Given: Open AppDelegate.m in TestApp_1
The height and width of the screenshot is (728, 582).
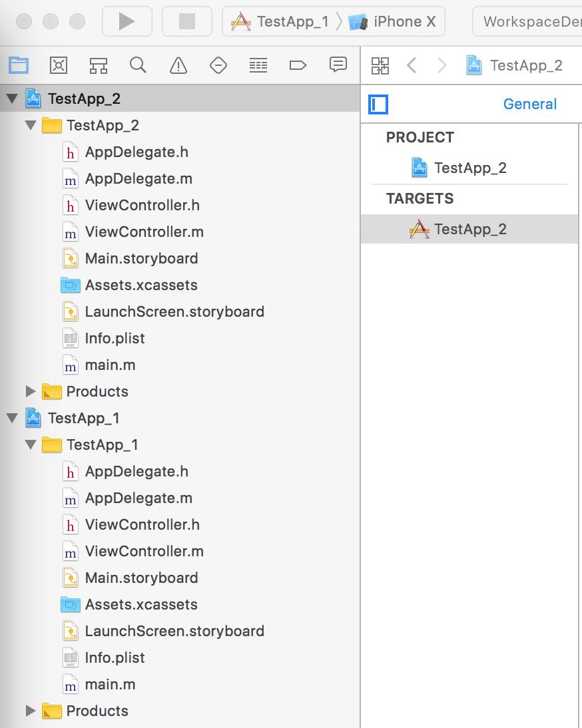Looking at the screenshot, I should [180, 498].
